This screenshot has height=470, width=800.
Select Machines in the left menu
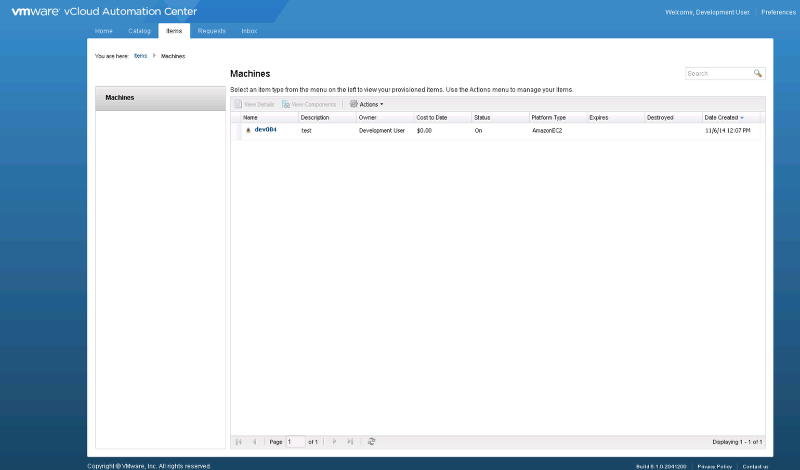point(160,98)
